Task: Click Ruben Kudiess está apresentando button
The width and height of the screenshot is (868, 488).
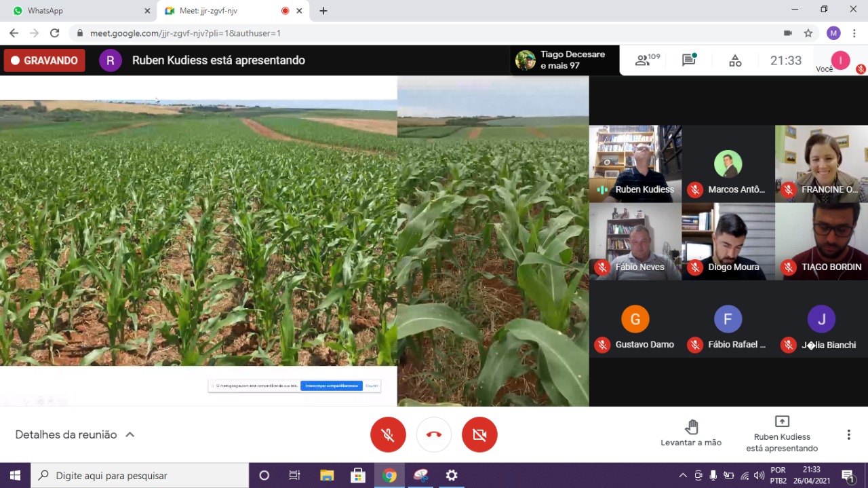Action: click(782, 433)
